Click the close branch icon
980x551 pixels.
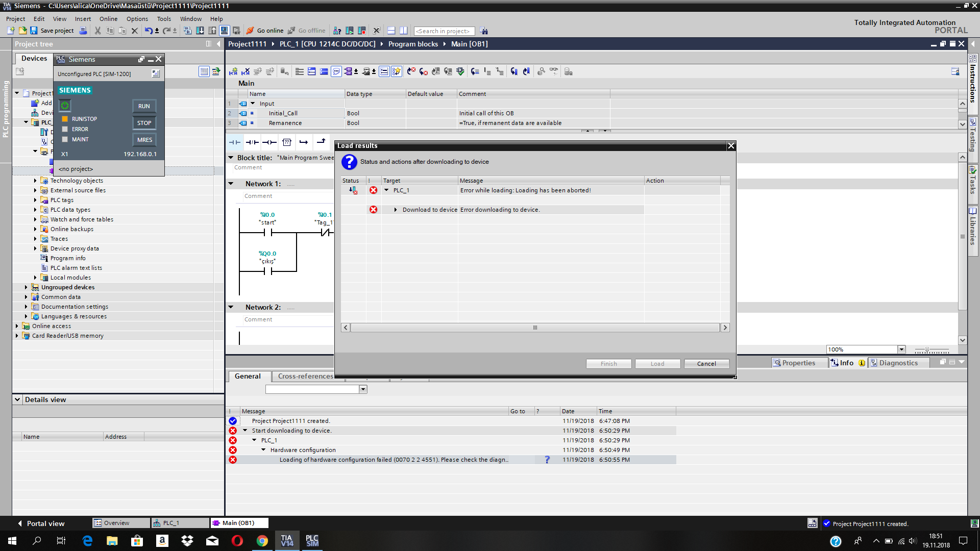(321, 142)
